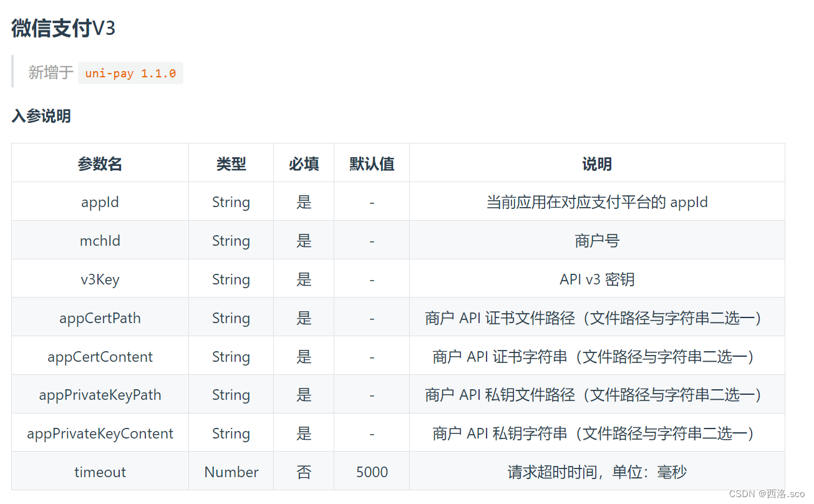Viewport: 814px width, 504px height.
Task: Select the appPrivateKeyContent parameter name cell
Action: 100,434
